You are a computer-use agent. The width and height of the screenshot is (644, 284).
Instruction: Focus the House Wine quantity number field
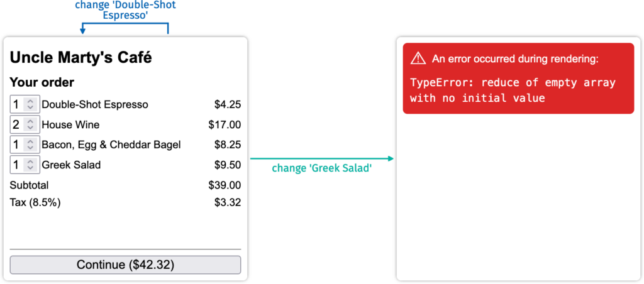point(17,125)
